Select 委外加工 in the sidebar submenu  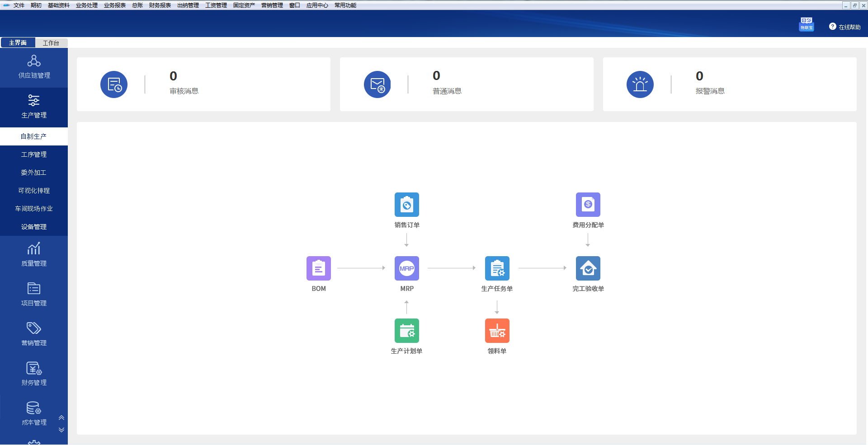click(x=34, y=173)
